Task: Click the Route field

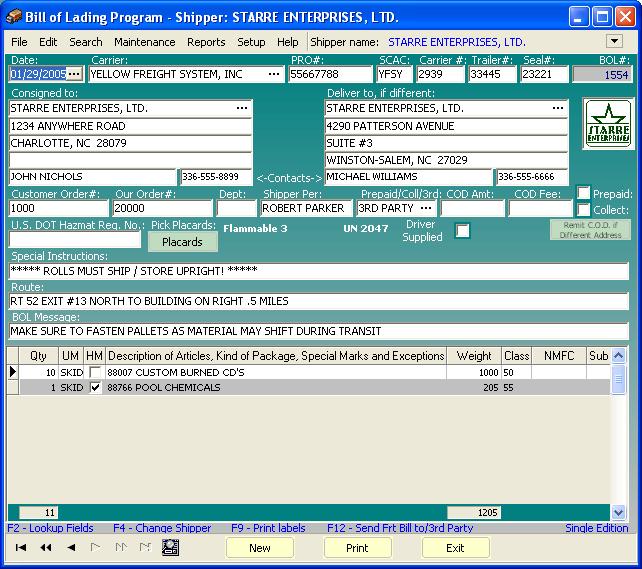Action: pyautogui.click(x=319, y=301)
